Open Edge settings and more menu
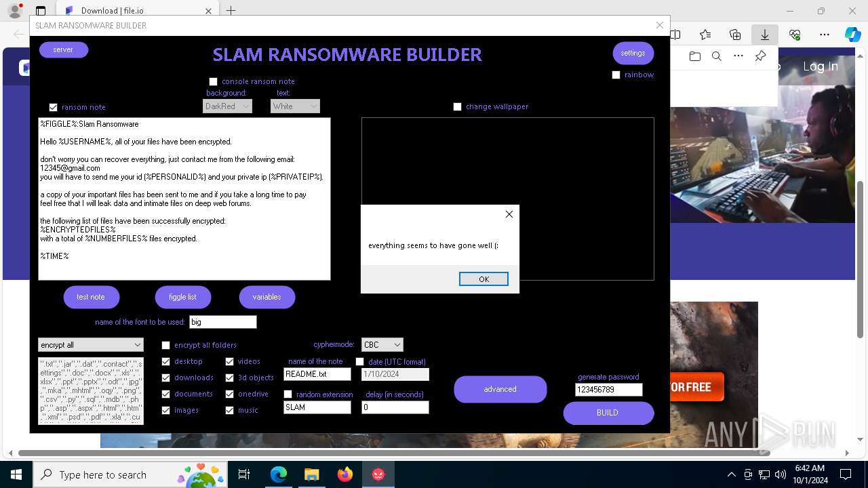 click(x=825, y=35)
